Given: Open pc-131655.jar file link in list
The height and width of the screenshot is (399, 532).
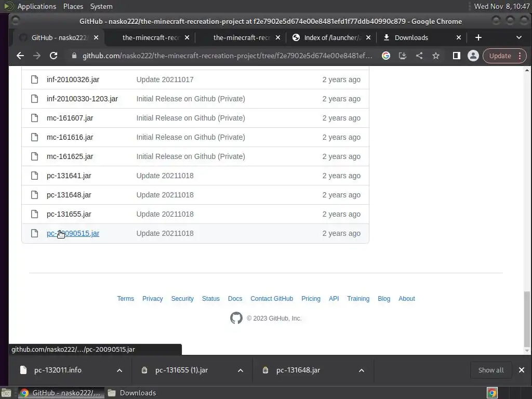Looking at the screenshot, I should click(x=69, y=214).
